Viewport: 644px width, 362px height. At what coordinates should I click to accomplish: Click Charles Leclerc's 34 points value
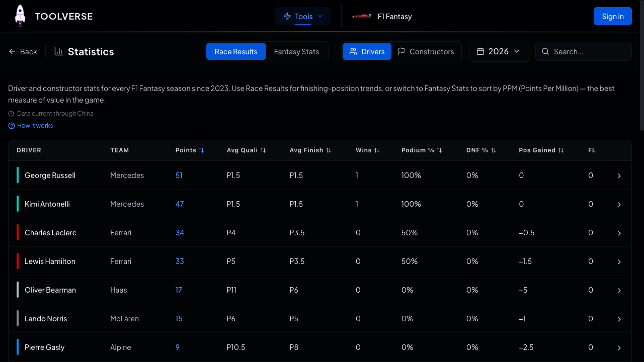coord(180,233)
